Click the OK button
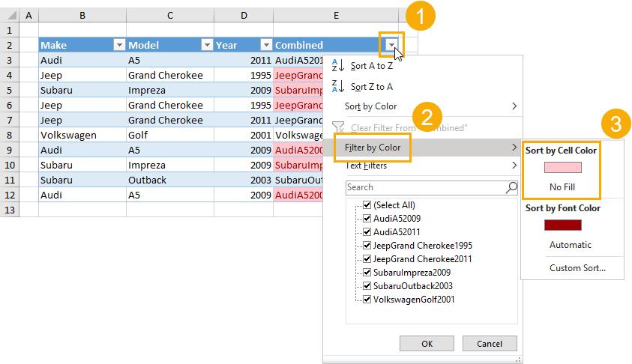This screenshot has height=364, width=632. point(427,344)
